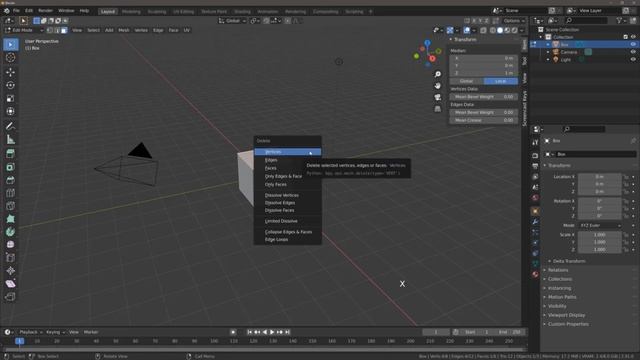Expand the Custom Properties panel
This screenshot has height=360, width=640.
pyautogui.click(x=568, y=324)
